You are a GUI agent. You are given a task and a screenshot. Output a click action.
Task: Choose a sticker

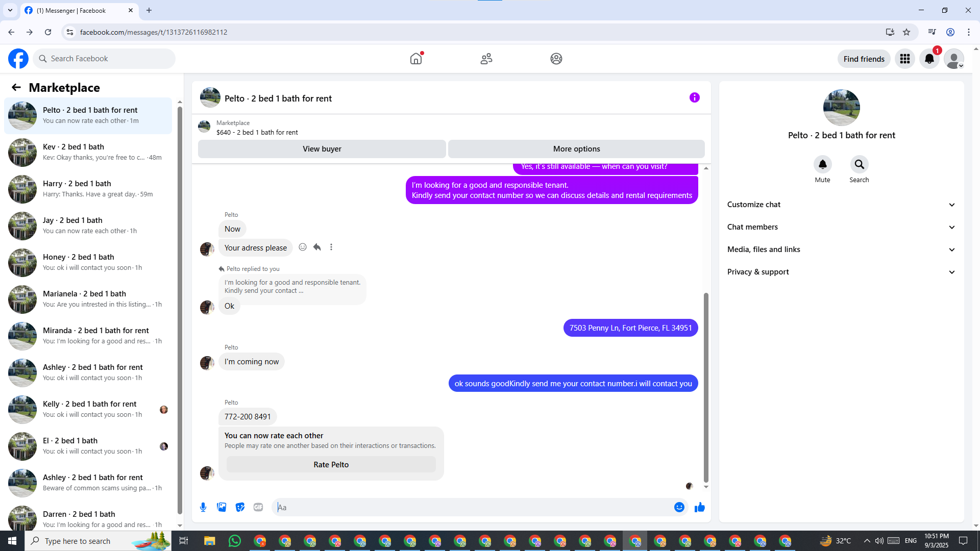tap(240, 507)
